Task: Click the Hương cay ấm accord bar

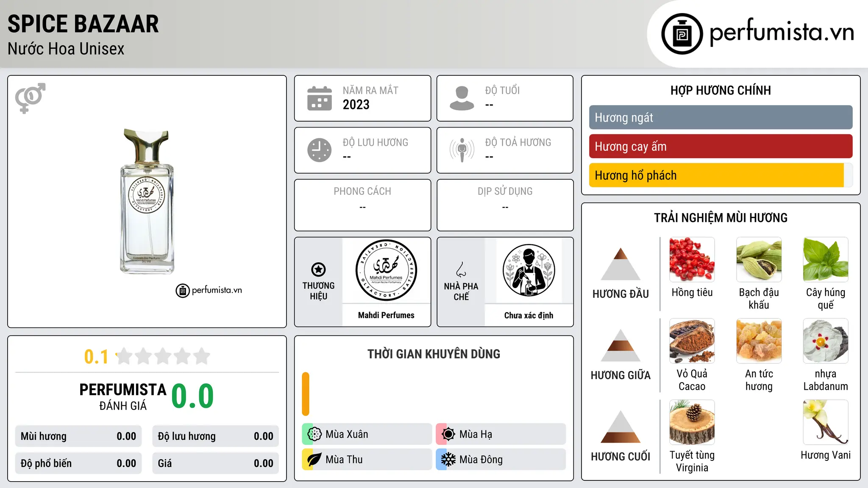Action: tap(721, 146)
